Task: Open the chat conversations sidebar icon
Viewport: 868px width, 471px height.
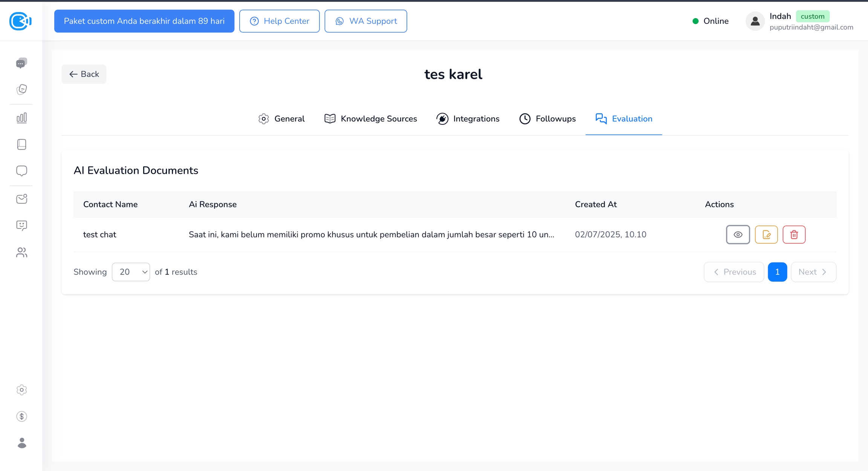Action: tap(21, 63)
